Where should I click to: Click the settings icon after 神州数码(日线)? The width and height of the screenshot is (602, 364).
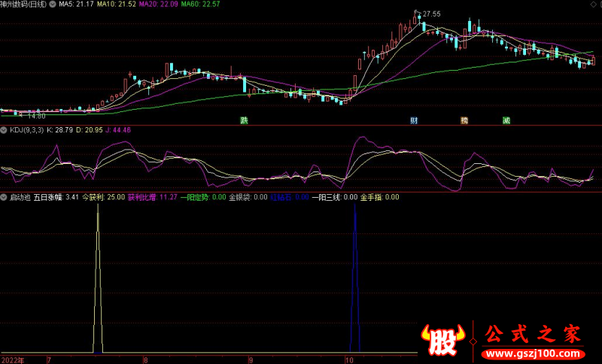pos(51,4)
